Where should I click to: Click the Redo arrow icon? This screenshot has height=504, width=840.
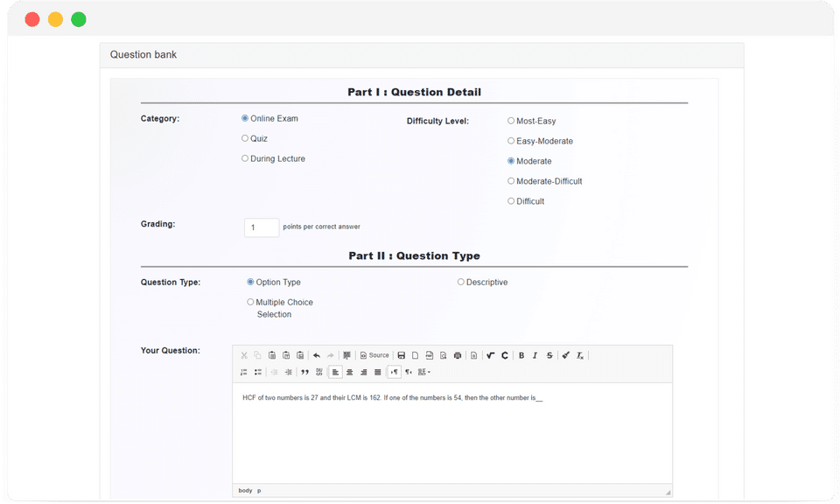(331, 355)
